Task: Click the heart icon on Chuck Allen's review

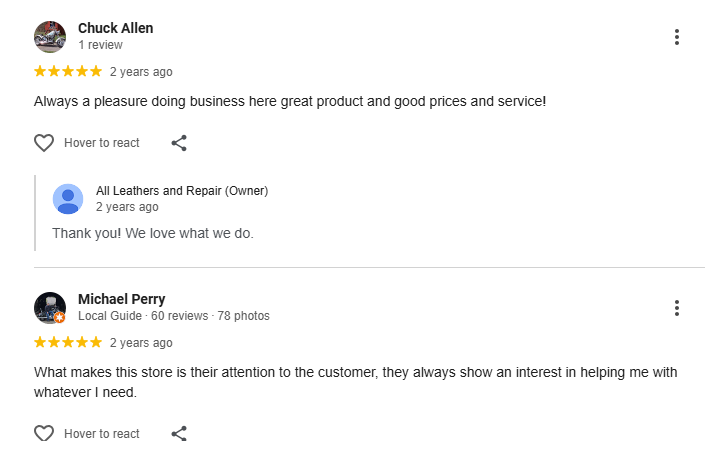Action: coord(44,143)
